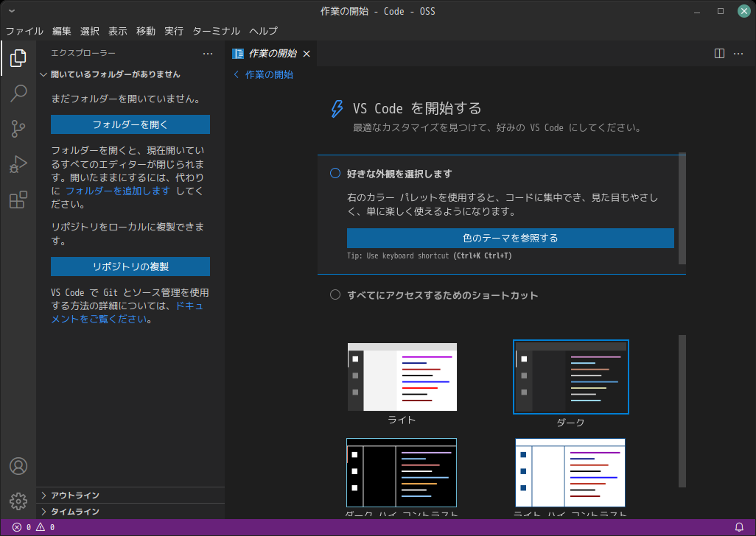Open the 移動 menu
The width and height of the screenshot is (756, 536).
click(x=146, y=31)
